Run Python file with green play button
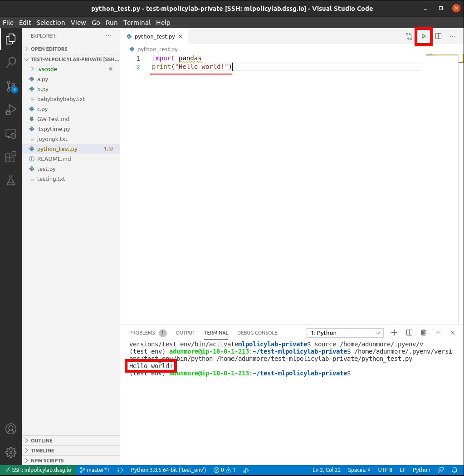Image resolution: width=464 pixels, height=476 pixels. click(423, 36)
